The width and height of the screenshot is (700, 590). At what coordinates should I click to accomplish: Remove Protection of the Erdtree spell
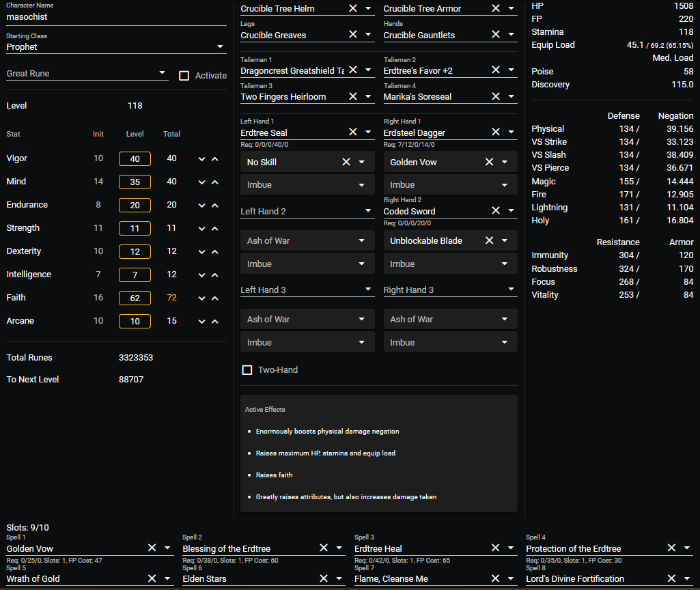click(x=671, y=548)
